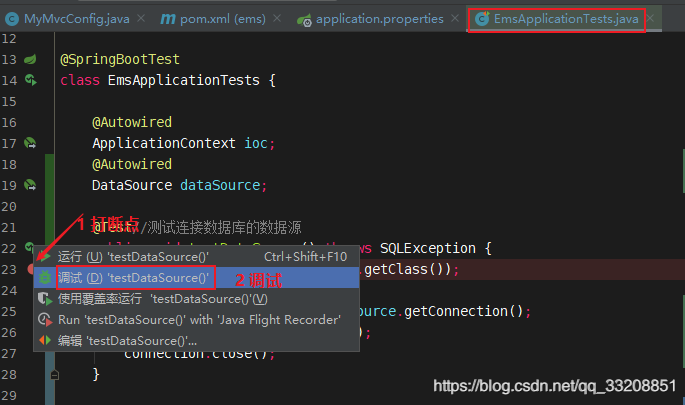Click the DataSource type on line 19
The width and height of the screenshot is (685, 405).
tap(132, 185)
